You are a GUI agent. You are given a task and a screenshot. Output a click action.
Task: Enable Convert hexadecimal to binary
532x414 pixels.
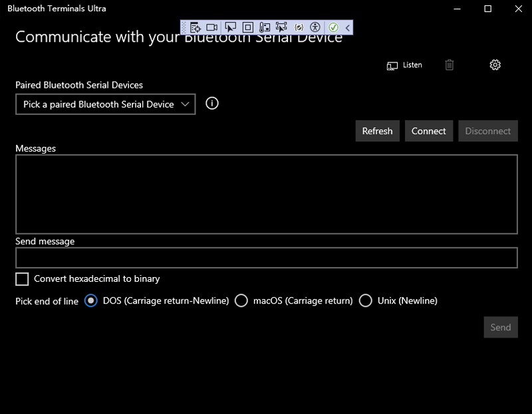pos(22,278)
